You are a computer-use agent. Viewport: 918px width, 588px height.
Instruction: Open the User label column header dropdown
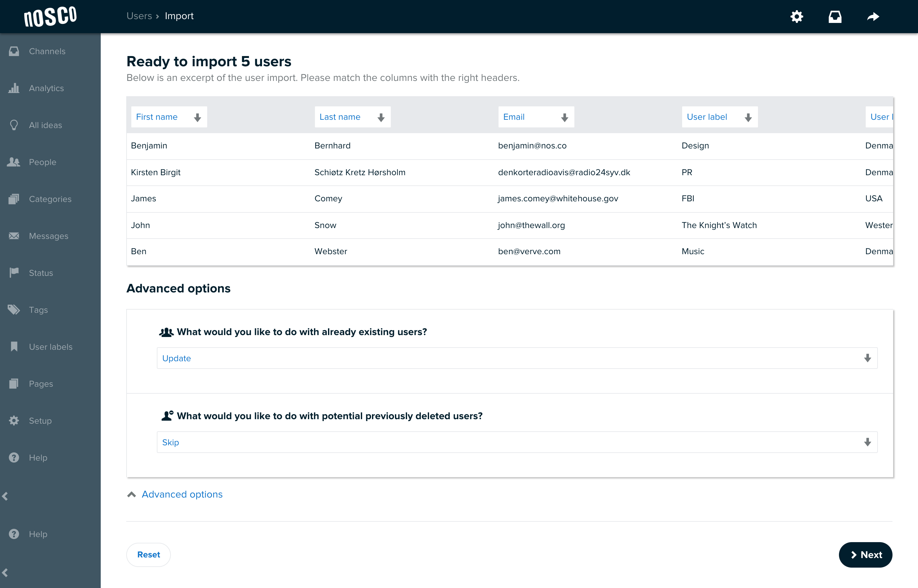tap(720, 117)
